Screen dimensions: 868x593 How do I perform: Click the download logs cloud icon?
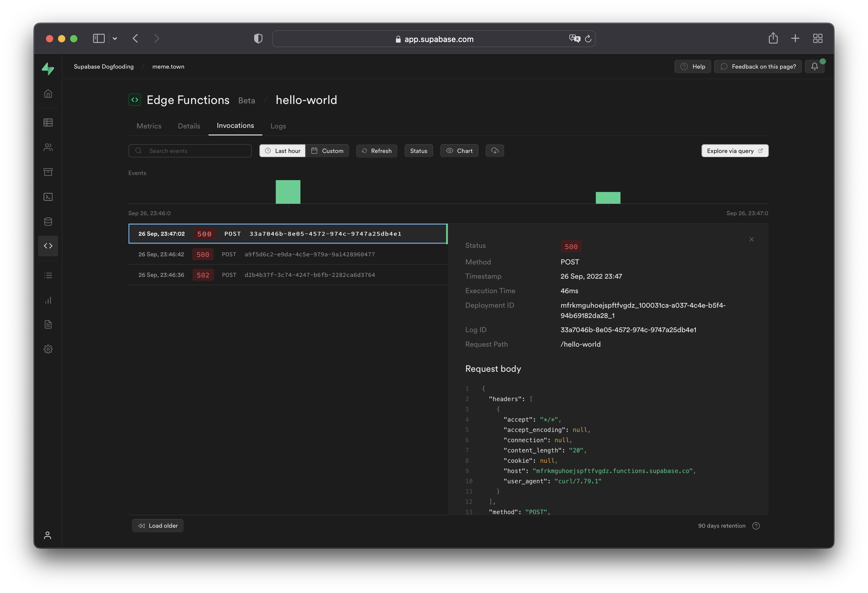click(494, 151)
